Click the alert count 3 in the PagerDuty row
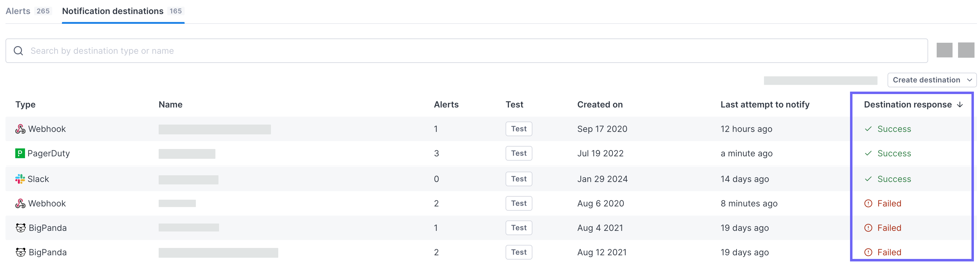Screen dimensions: 980x262 436,153
